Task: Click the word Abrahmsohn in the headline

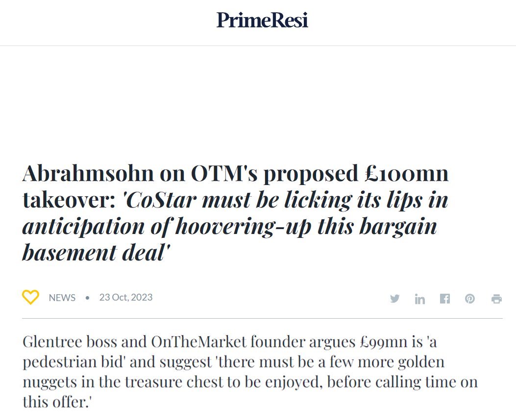Action: coord(88,173)
